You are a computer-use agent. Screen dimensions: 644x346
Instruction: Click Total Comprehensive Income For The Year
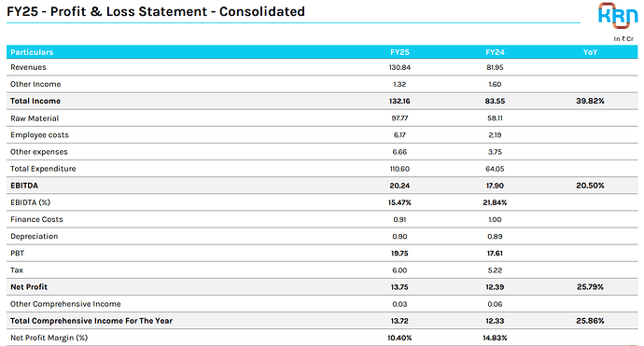coord(91,321)
